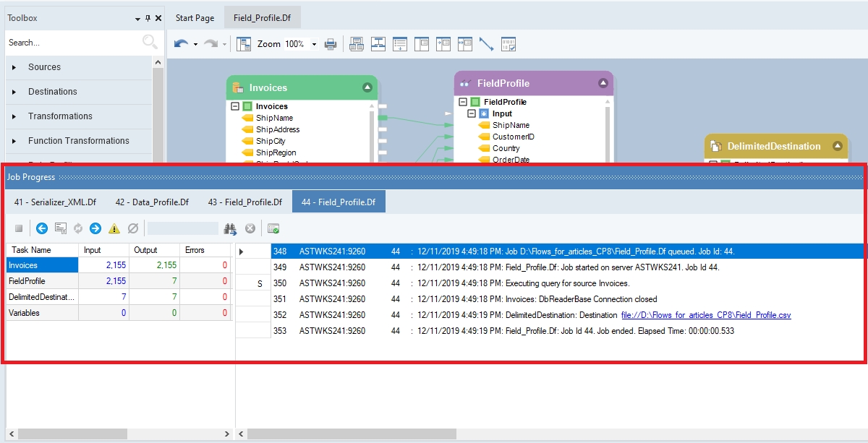Open the Zoom percentage dropdown
Screen dimensions: 868x443
point(314,44)
